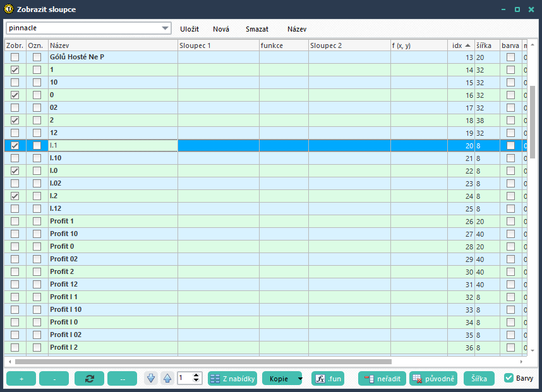
Task: Check Zobr. checkbox for Profit 0 row
Action: [x=15, y=246]
